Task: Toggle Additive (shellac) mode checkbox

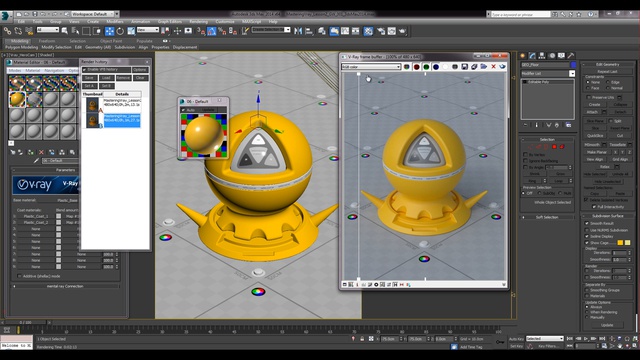Action: [19, 276]
